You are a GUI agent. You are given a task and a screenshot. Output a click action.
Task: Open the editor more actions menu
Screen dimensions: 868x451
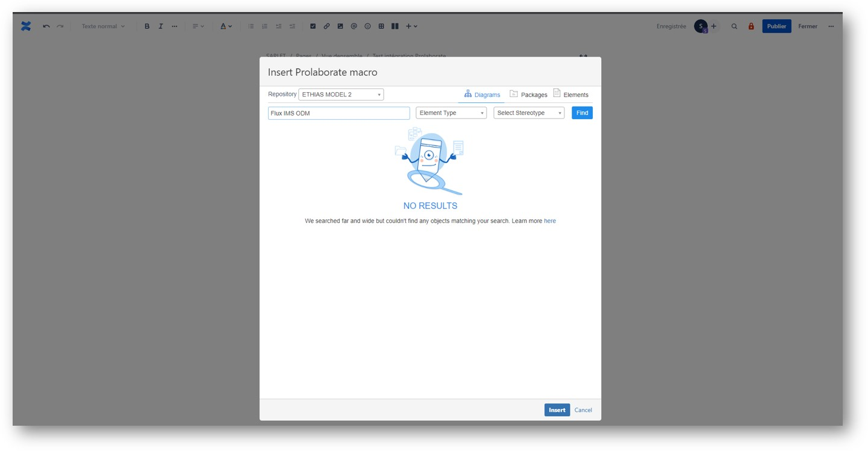[831, 26]
